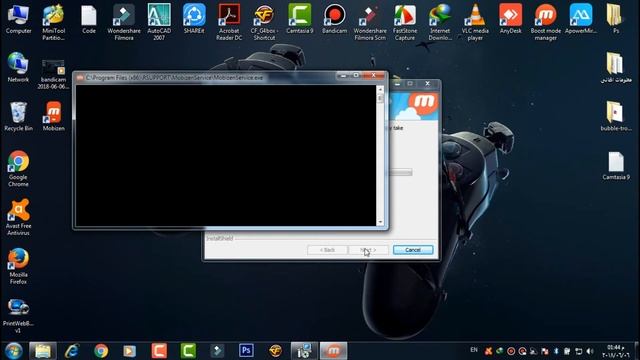Click the disabled Back button in installer
The height and width of the screenshot is (360, 640).
pos(327,250)
